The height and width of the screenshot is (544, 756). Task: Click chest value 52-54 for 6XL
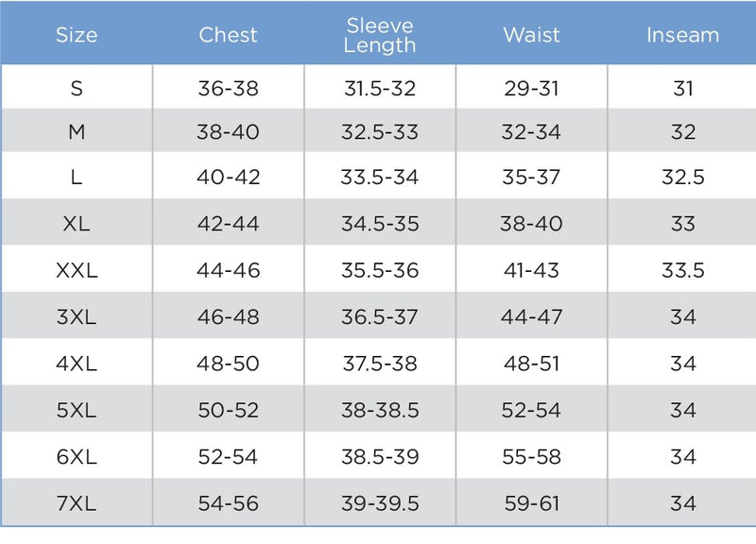pos(228,457)
